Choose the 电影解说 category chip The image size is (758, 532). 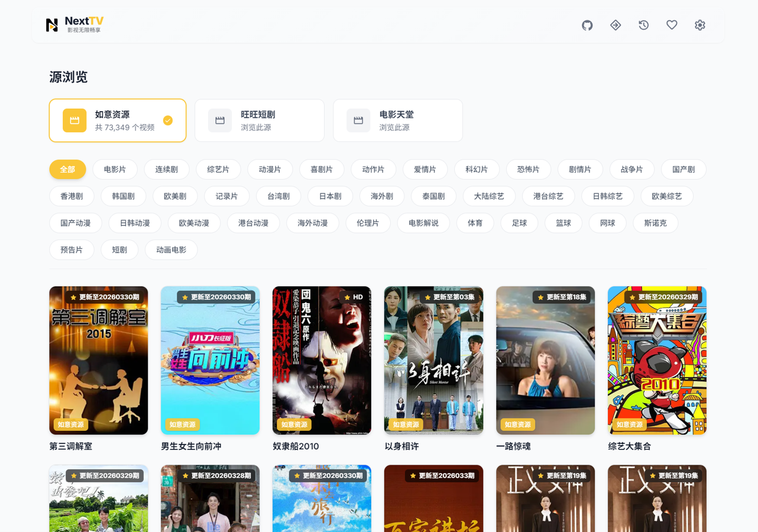[x=423, y=223]
